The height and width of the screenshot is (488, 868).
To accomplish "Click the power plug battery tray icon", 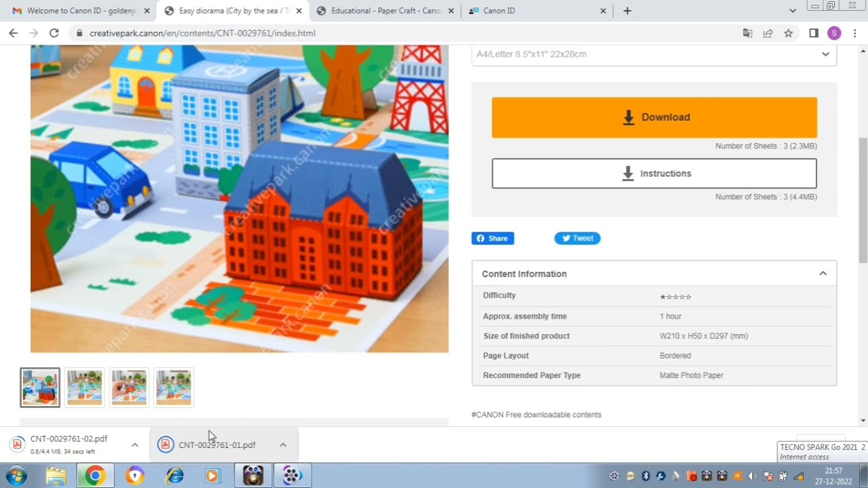I will coord(783,476).
